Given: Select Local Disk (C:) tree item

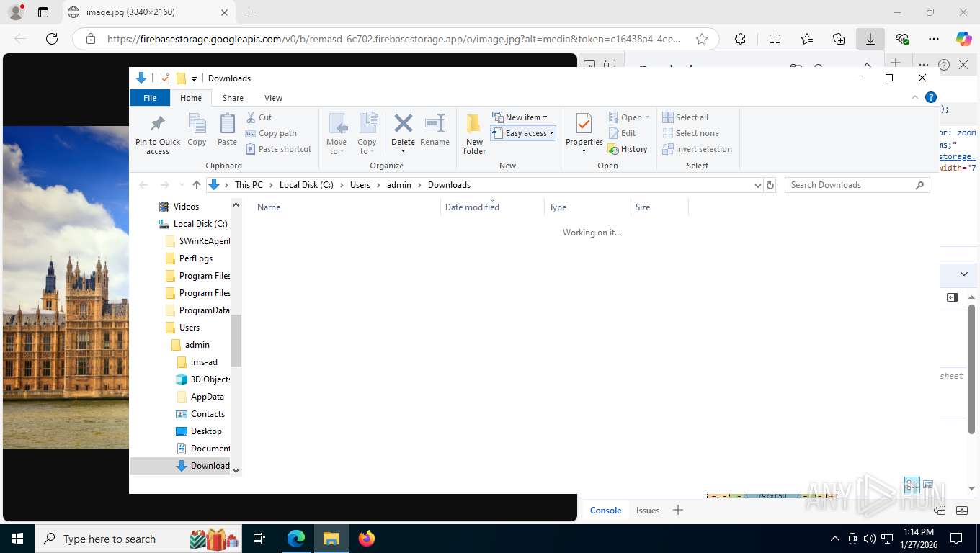Looking at the screenshot, I should pyautogui.click(x=192, y=224).
